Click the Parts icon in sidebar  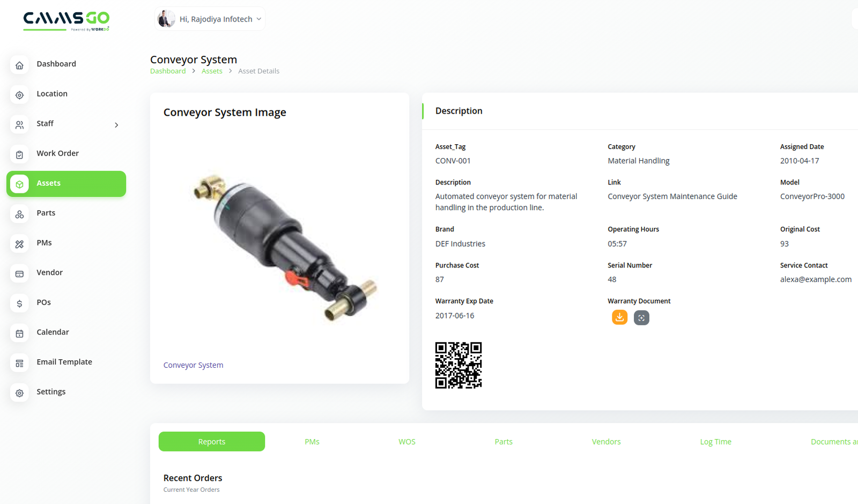point(19,214)
